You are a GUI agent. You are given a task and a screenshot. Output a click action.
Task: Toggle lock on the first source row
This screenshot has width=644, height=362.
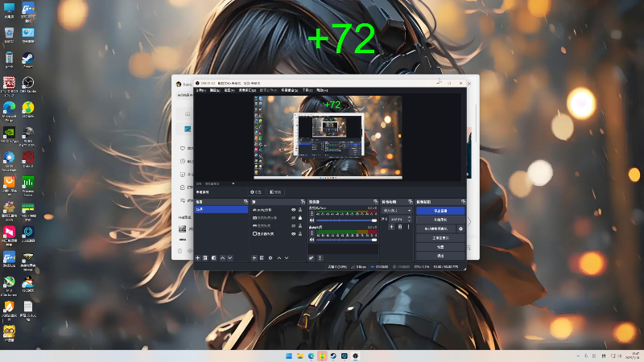tap(300, 210)
